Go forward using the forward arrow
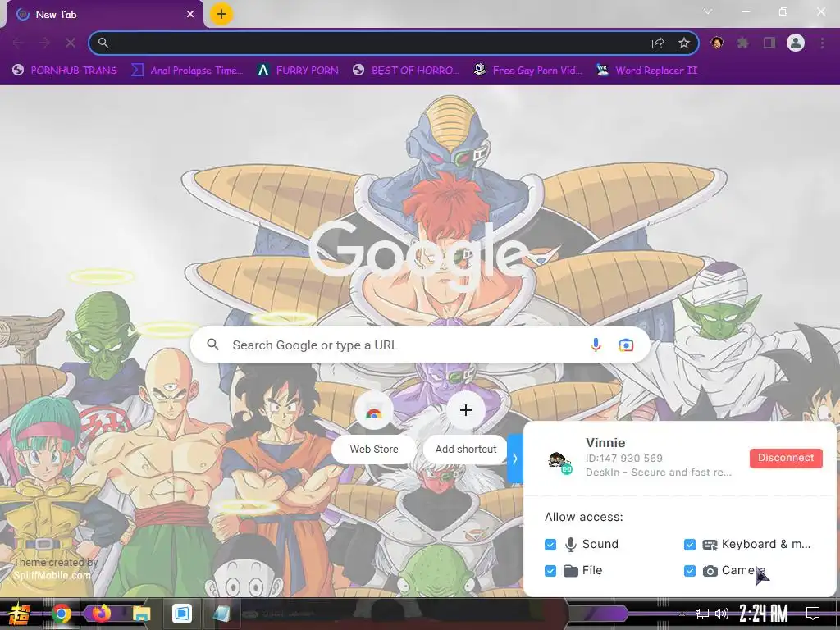This screenshot has height=630, width=840. [x=44, y=43]
